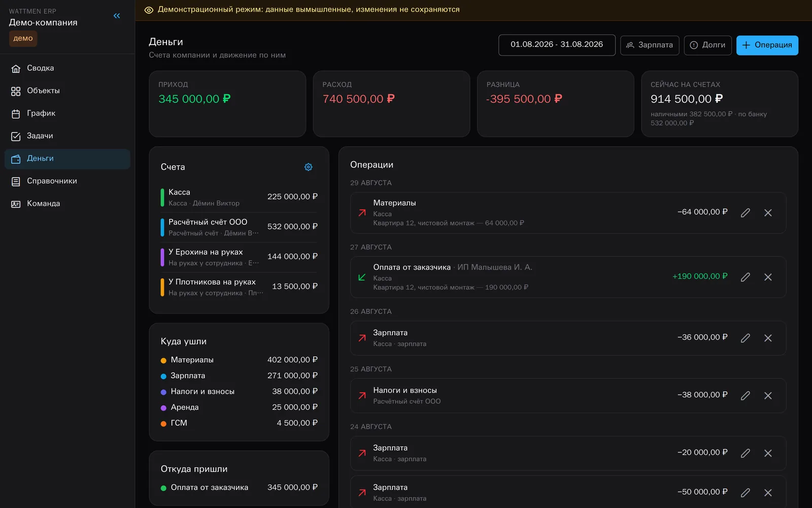The image size is (812, 508).
Task: Go to Команда page
Action: pos(67,204)
